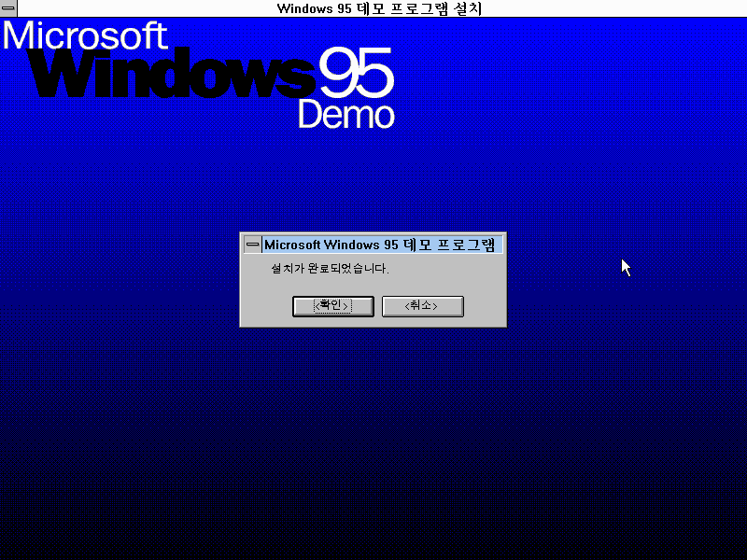Click the dialog title 'Microsoft Windows 95 데모 프로그램'

(x=380, y=245)
